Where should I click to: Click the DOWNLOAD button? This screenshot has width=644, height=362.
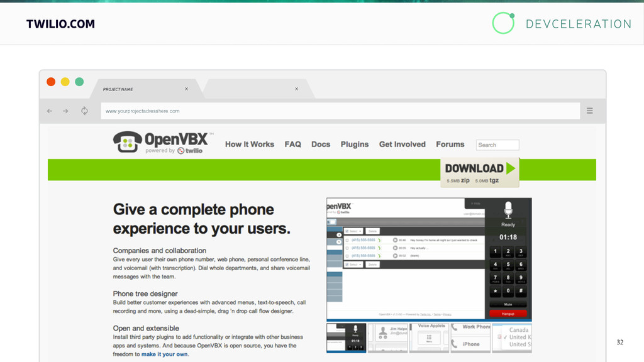[x=480, y=173]
